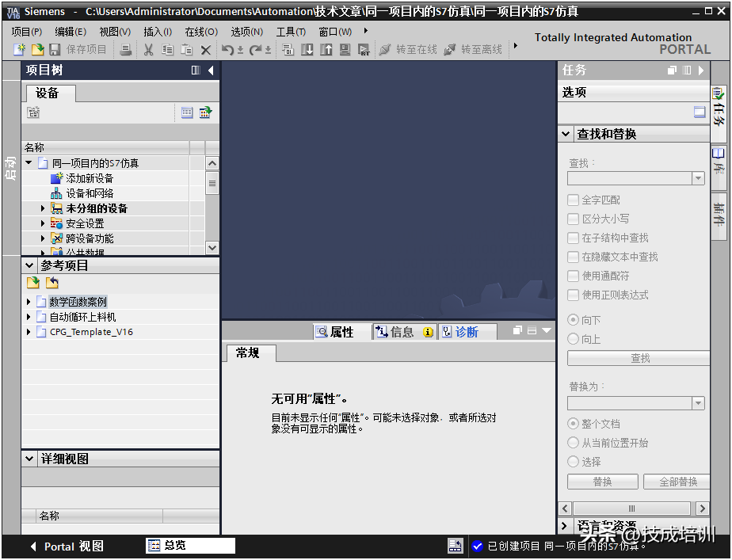Click the Delete X toolbar icon
732x560 pixels.
205,49
